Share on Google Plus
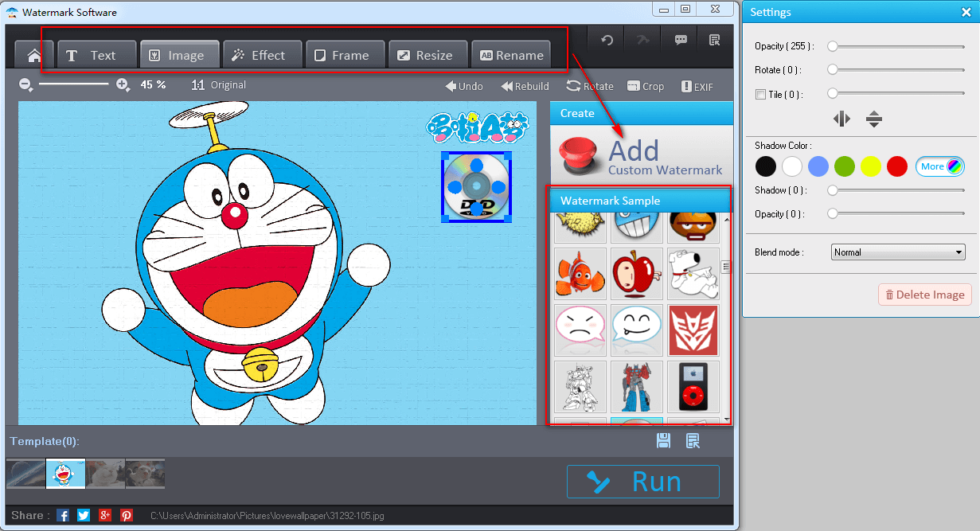 105,516
